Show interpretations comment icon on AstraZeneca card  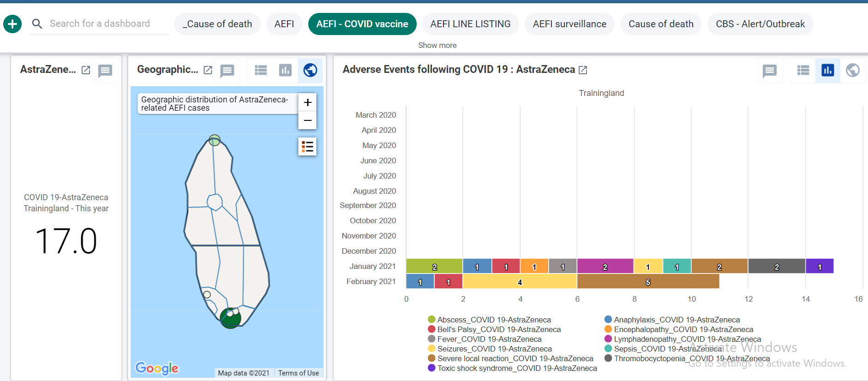105,71
